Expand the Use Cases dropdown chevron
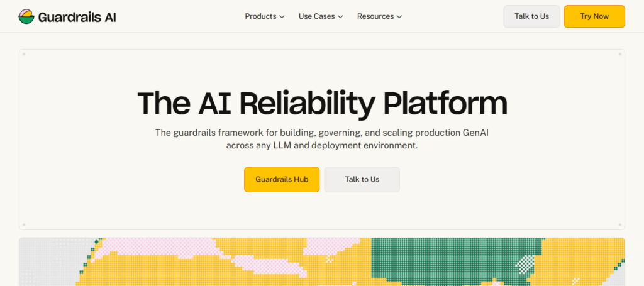 [340, 17]
